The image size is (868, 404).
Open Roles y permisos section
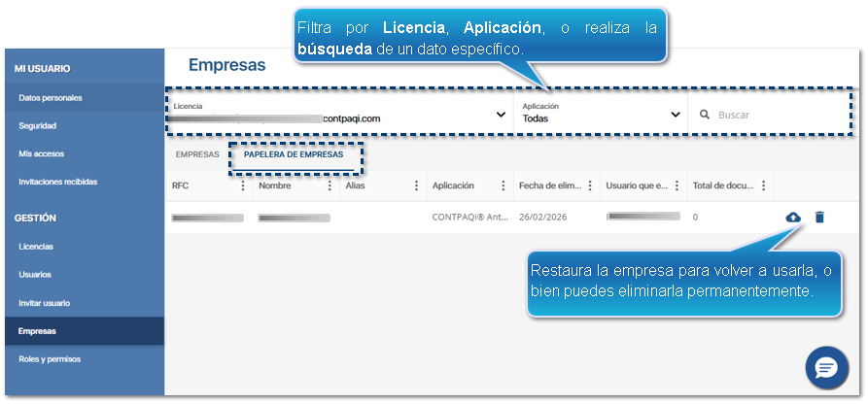coord(50,359)
